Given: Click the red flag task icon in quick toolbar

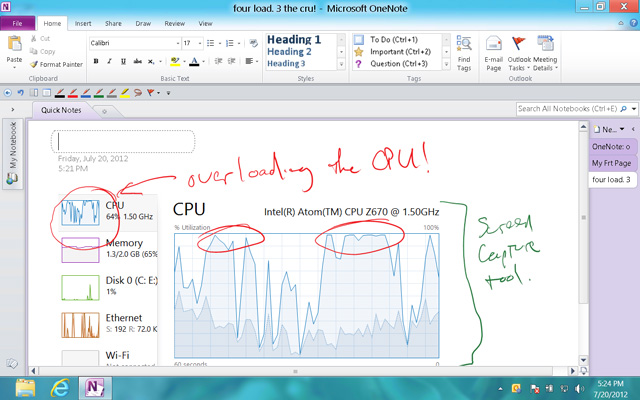Looking at the screenshot, I should pos(151,93).
